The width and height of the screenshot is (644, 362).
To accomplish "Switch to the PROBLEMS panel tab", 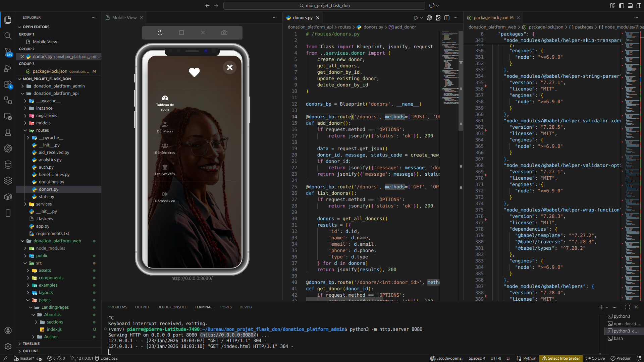I will (x=117, y=307).
